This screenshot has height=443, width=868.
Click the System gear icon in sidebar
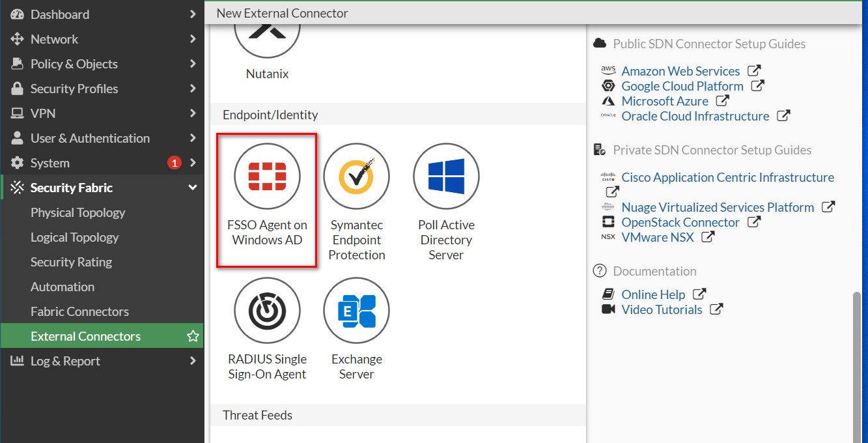(x=17, y=163)
